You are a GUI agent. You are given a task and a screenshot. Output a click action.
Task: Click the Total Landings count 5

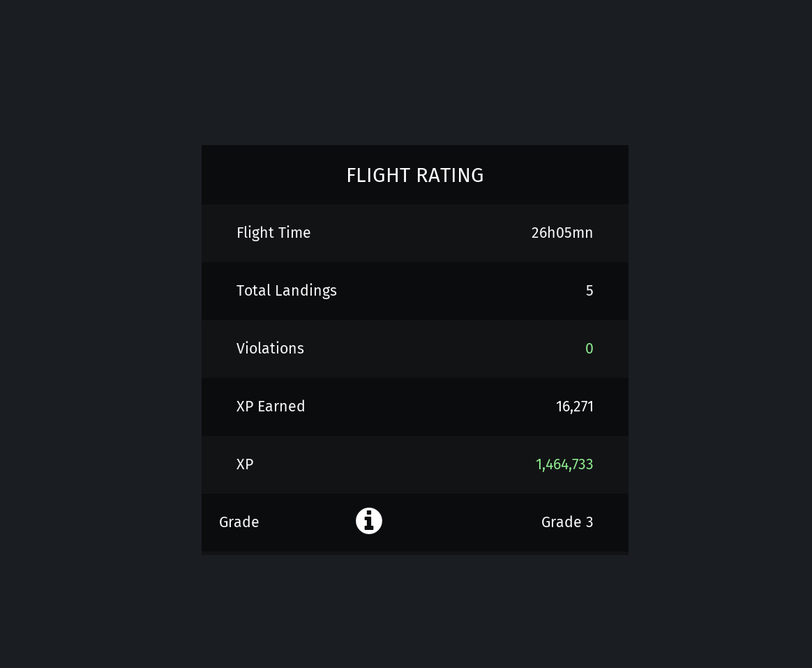(x=589, y=291)
